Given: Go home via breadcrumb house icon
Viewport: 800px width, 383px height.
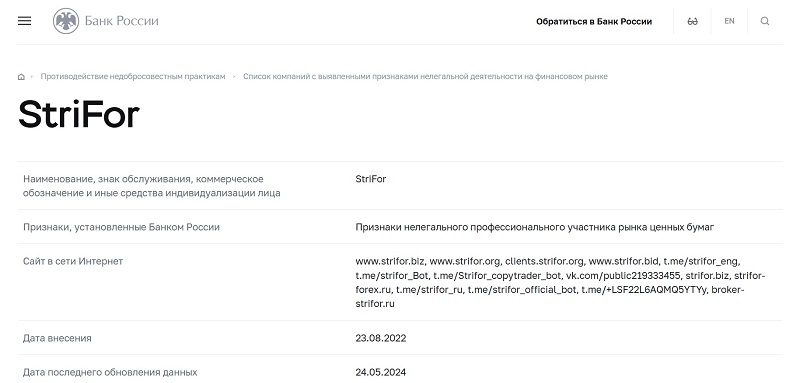Looking at the screenshot, I should (21, 76).
